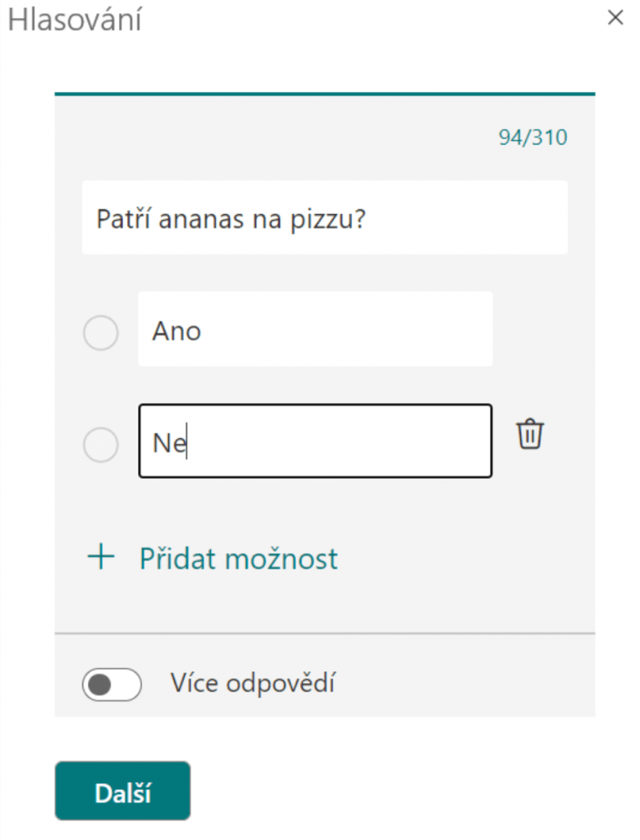Click the 'Více odpovědí' label text

click(253, 683)
